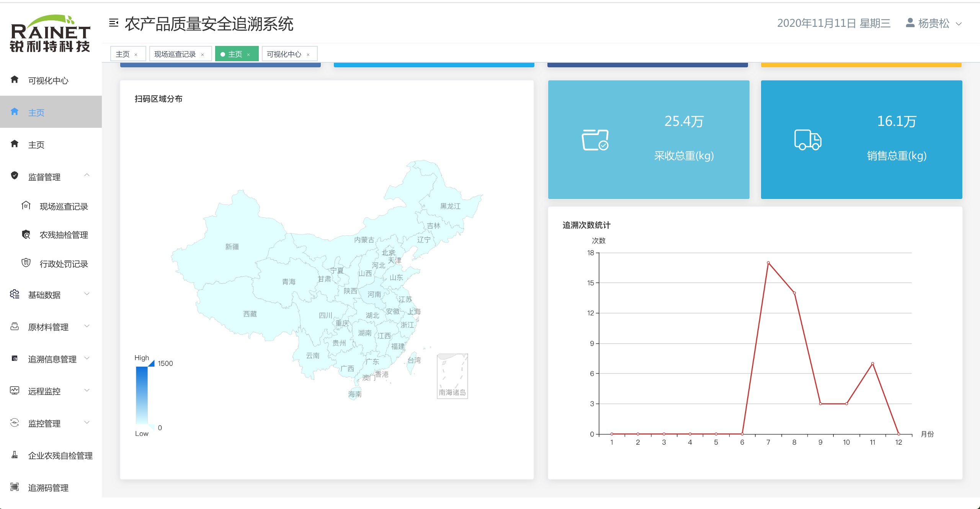980x509 pixels.
Task: Click the 原材料管理 icon
Action: click(x=15, y=326)
